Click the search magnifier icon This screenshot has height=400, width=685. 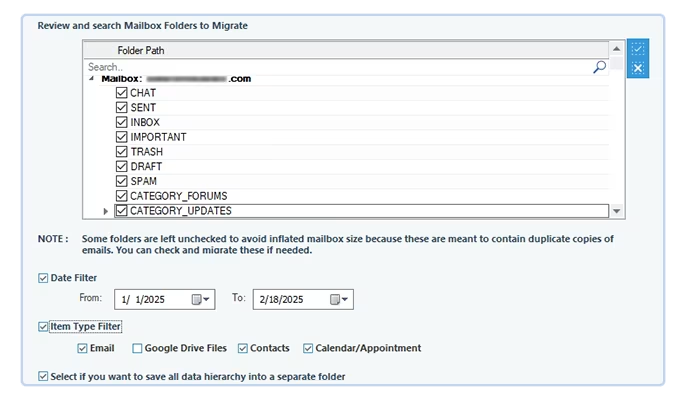599,67
